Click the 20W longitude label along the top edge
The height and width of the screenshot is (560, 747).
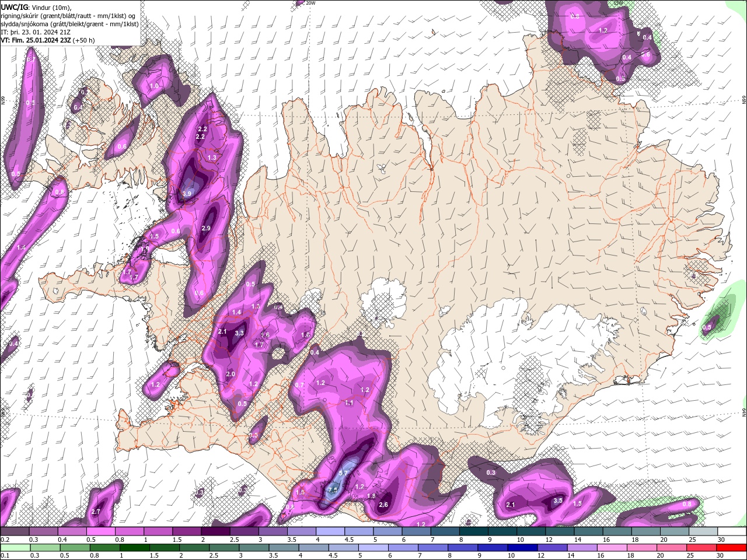coord(310,3)
